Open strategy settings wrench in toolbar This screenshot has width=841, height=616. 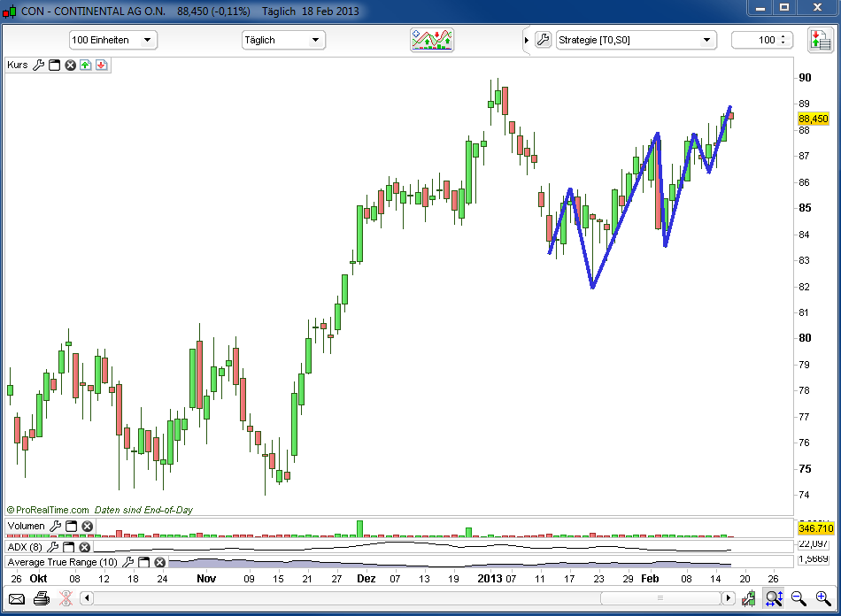[543, 40]
